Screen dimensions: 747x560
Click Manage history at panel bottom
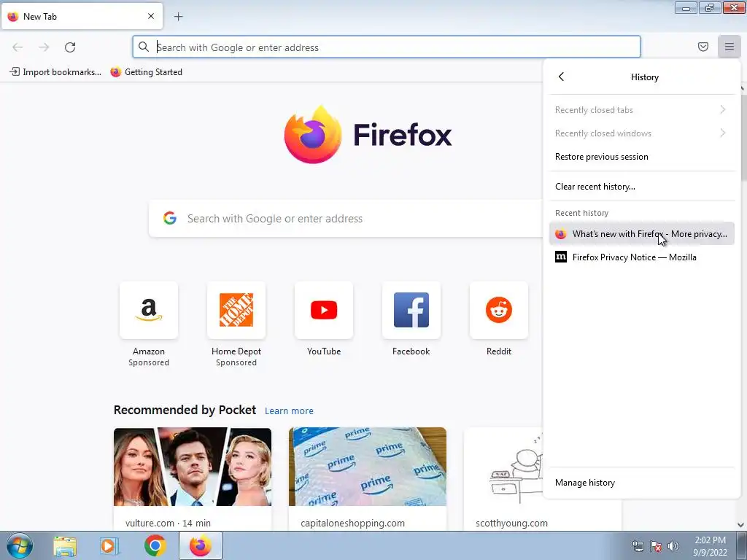click(641, 483)
